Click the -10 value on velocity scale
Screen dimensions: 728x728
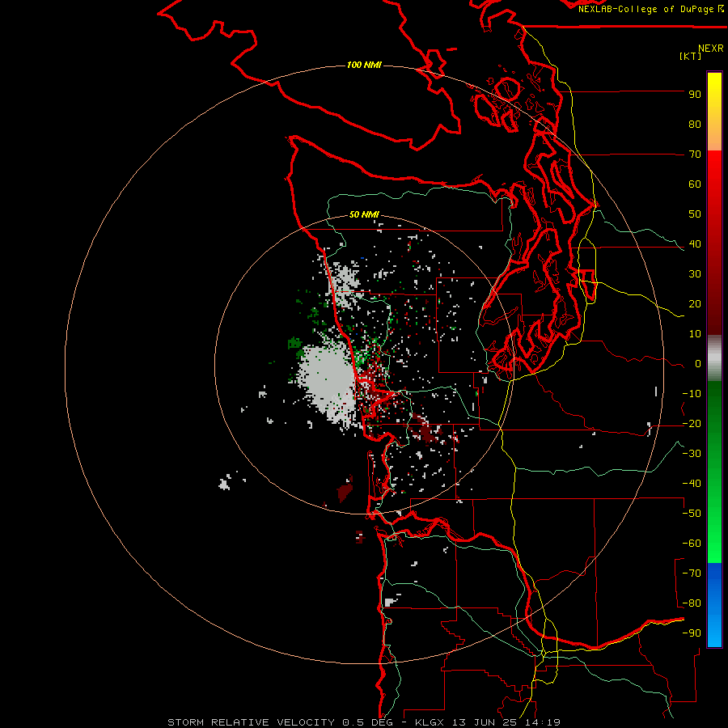click(x=692, y=394)
